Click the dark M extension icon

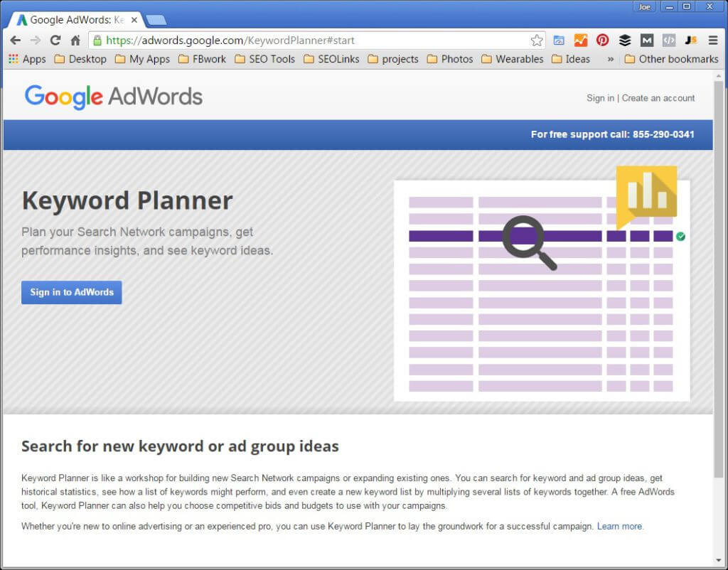(647, 41)
